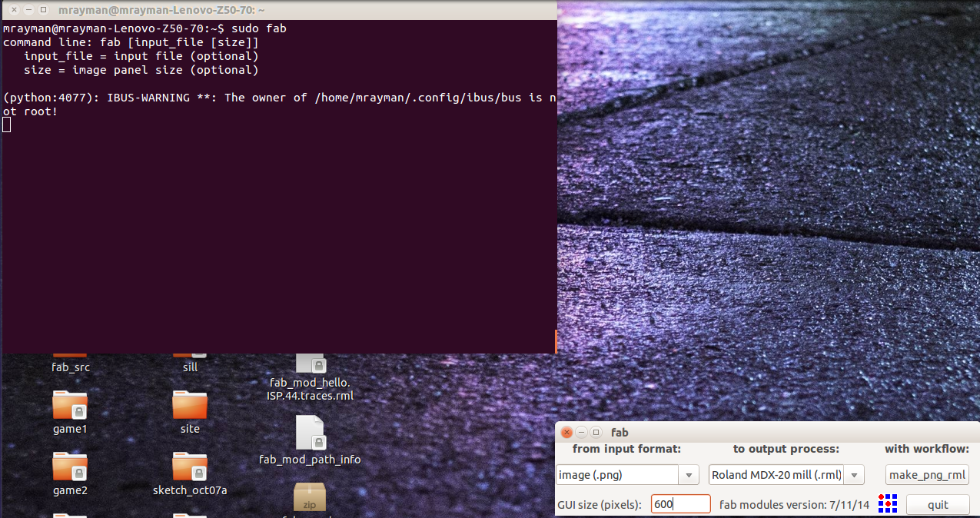
Task: Click the make_png_rml workflow button
Action: point(928,475)
